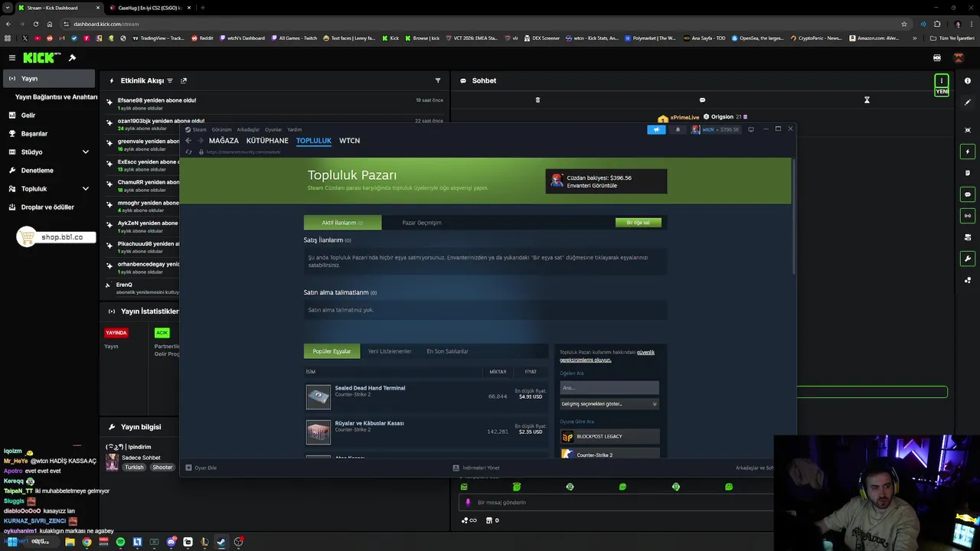This screenshot has width=980, height=551.
Task: Toggle the wrench widget in right rail
Action: point(968,259)
